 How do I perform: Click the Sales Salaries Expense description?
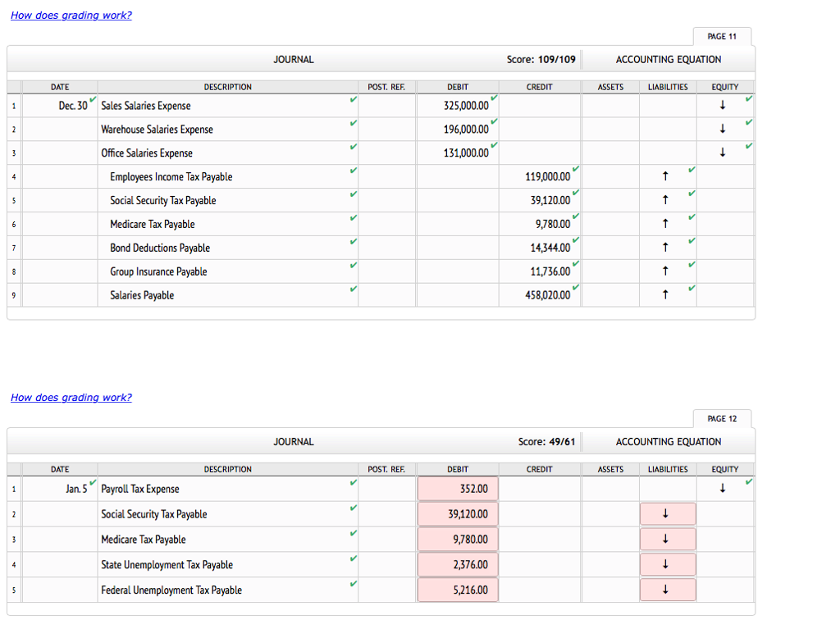[x=146, y=106]
